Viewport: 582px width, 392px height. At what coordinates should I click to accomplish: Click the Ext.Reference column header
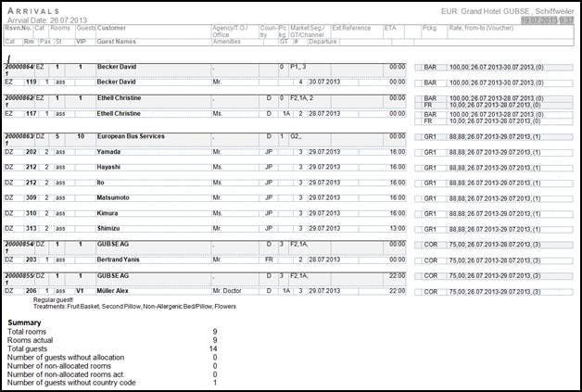[x=351, y=28]
